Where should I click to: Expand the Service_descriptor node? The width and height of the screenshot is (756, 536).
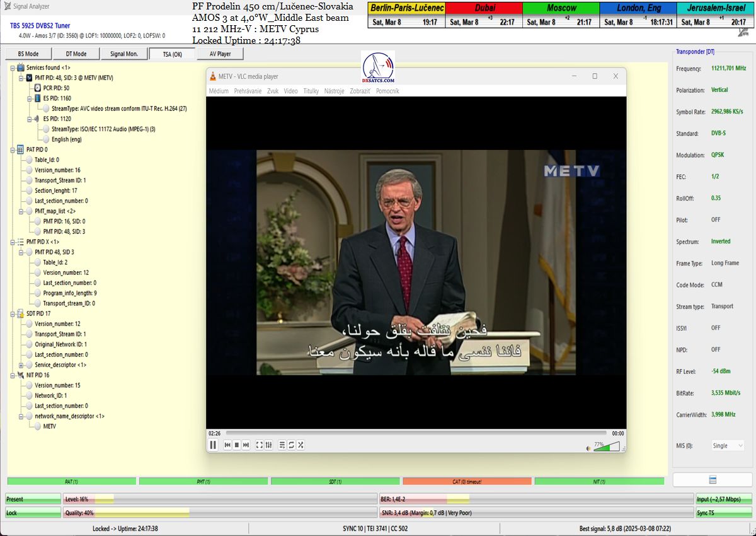click(x=21, y=365)
